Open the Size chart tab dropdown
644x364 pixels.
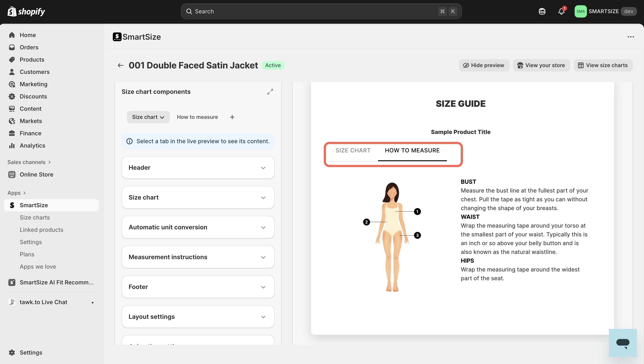148,117
